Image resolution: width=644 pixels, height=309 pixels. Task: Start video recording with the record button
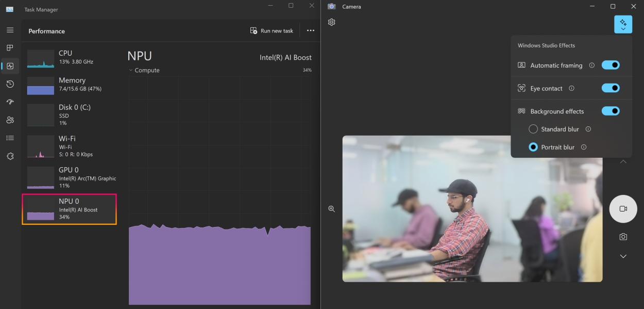pyautogui.click(x=623, y=209)
